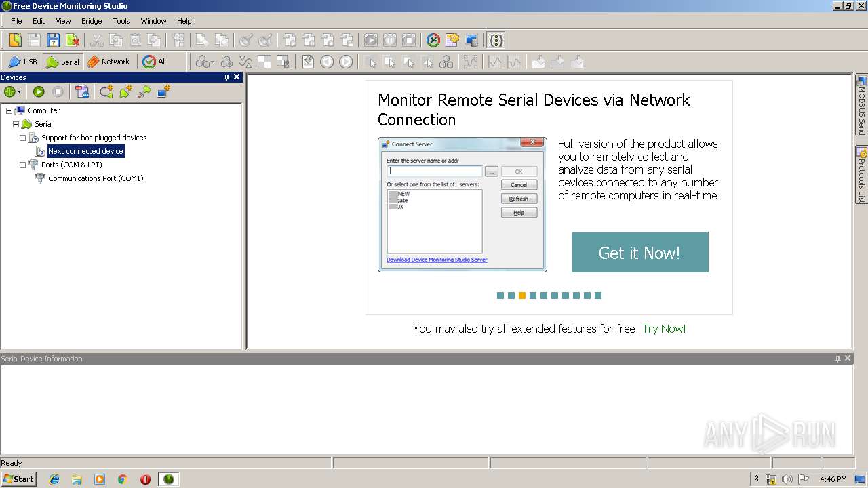
Task: Click the green globe icon in Devices toolbar
Action: 9,91
